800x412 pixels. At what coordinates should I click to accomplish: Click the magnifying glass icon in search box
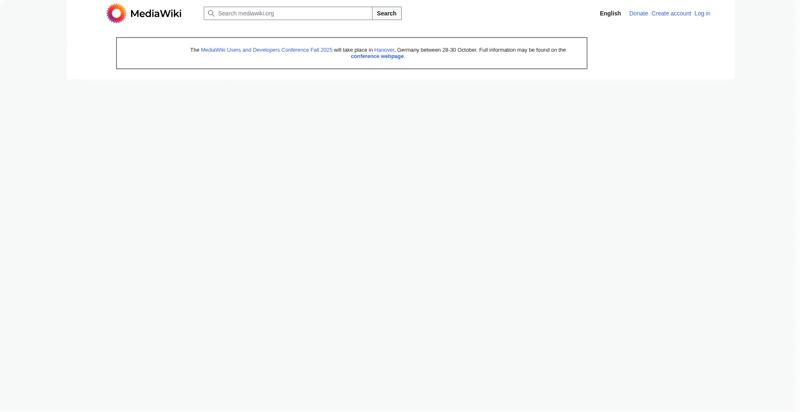(211, 13)
